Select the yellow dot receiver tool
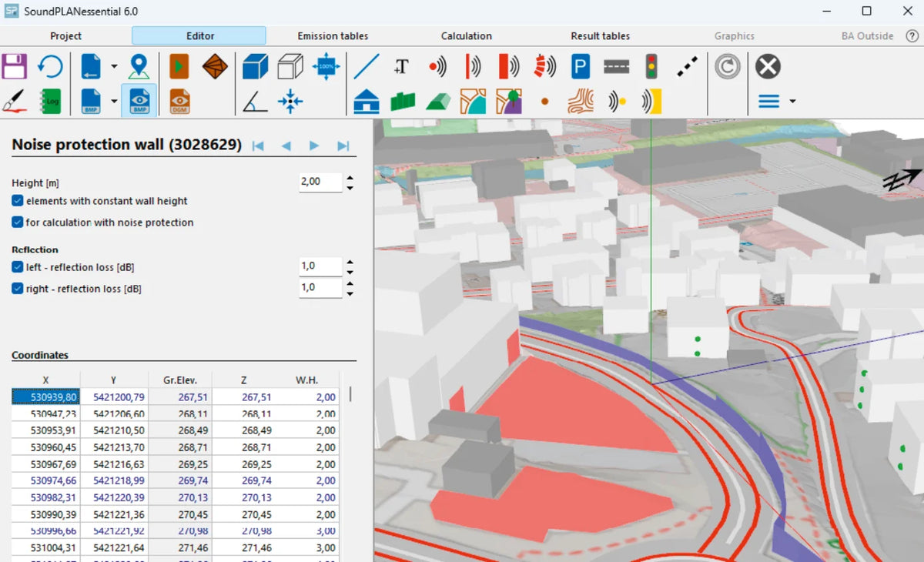The image size is (924, 562). coord(616,101)
